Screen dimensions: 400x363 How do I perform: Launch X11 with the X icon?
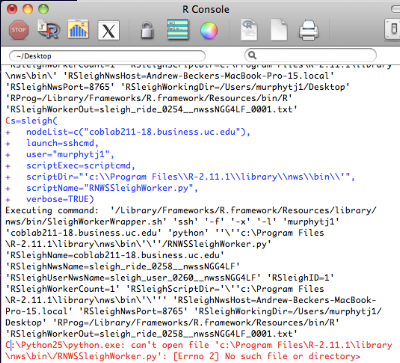[109, 31]
